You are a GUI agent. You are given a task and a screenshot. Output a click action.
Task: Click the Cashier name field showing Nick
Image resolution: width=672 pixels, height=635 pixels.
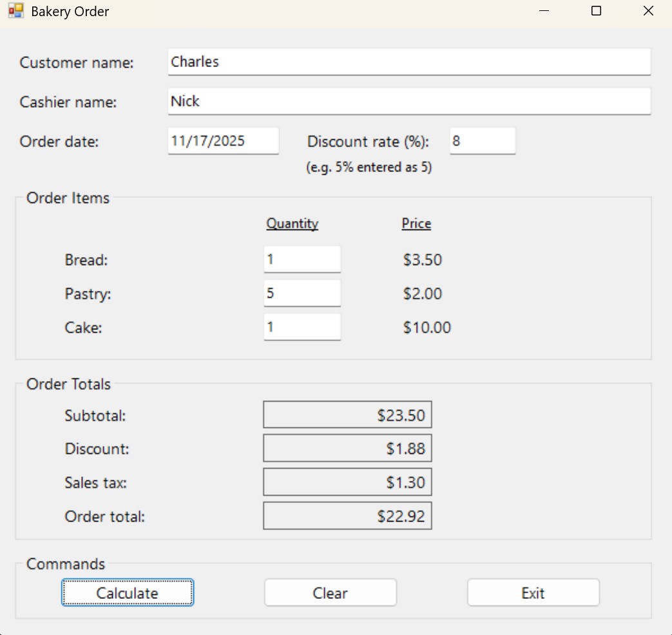tap(408, 101)
